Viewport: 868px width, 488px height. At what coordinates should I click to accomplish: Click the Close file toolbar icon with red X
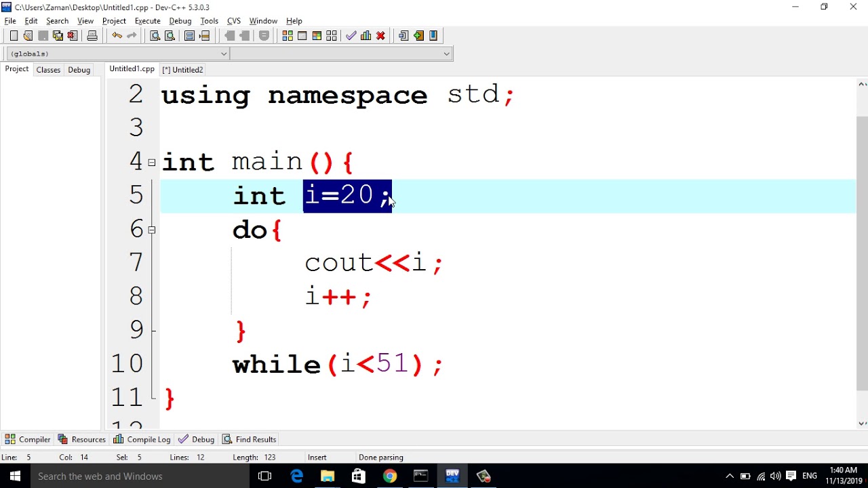[73, 36]
